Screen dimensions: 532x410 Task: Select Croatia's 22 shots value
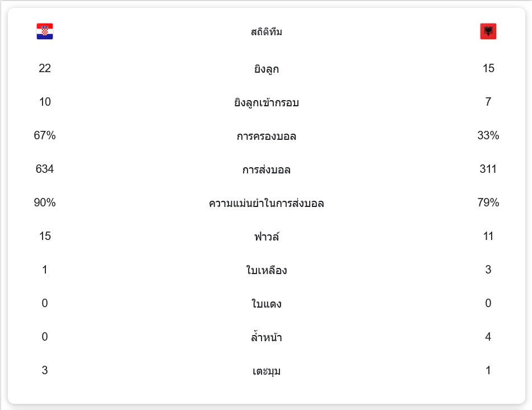tap(45, 68)
